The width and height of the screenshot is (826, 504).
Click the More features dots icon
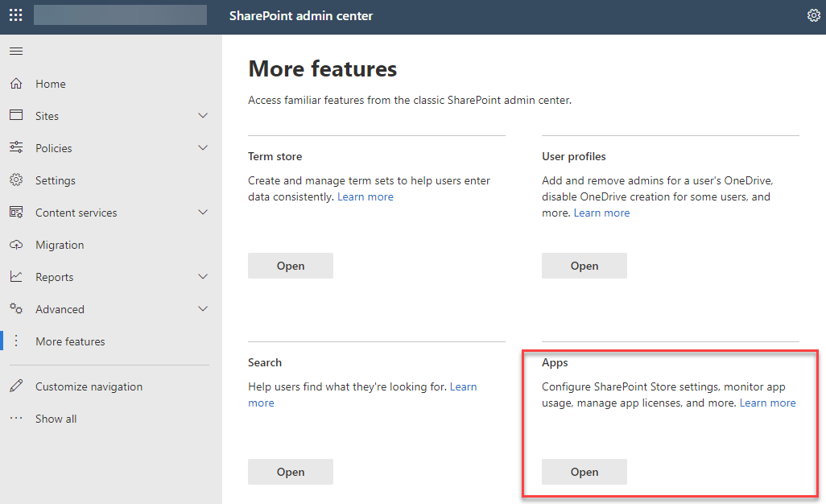[x=16, y=341]
